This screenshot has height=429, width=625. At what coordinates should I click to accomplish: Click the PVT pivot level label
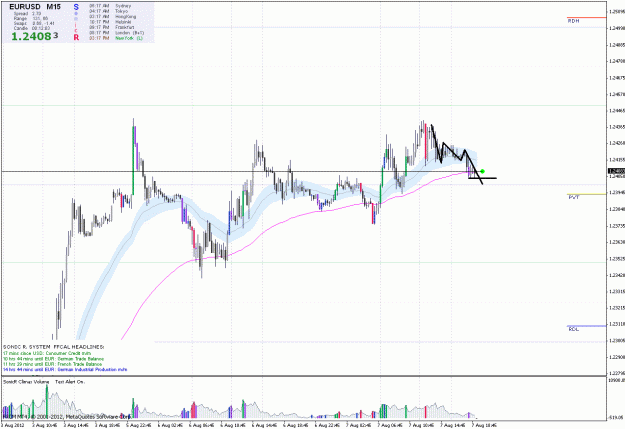pos(574,197)
